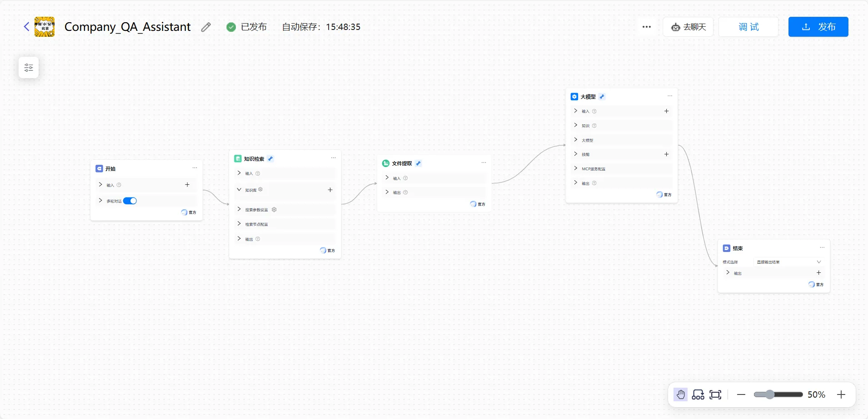Expand 检索节点配置 section
868x419 pixels.
pyautogui.click(x=239, y=224)
